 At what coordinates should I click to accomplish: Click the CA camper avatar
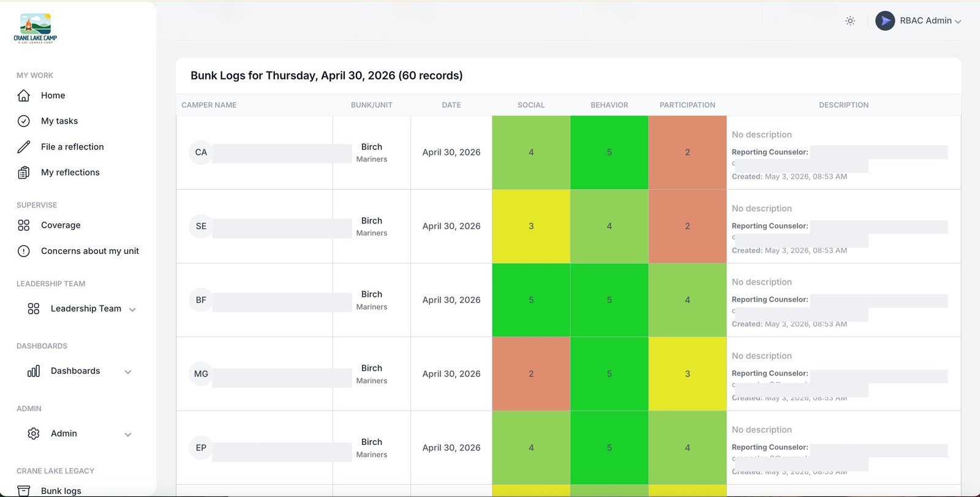[x=201, y=152]
